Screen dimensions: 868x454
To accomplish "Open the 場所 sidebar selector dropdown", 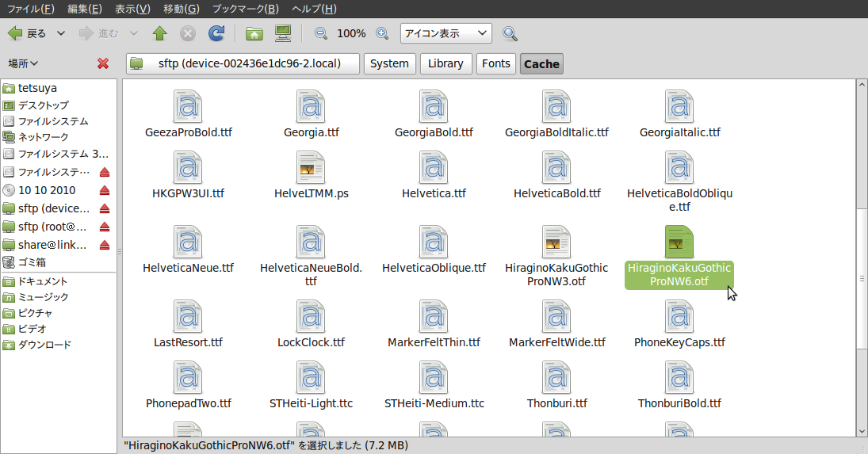I will pos(23,63).
